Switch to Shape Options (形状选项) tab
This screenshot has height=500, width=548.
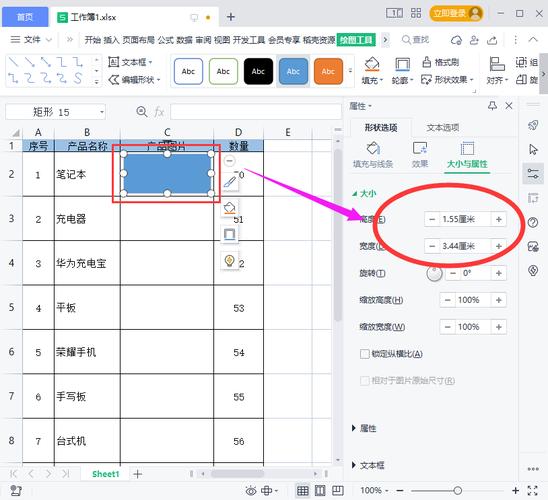[x=381, y=128]
